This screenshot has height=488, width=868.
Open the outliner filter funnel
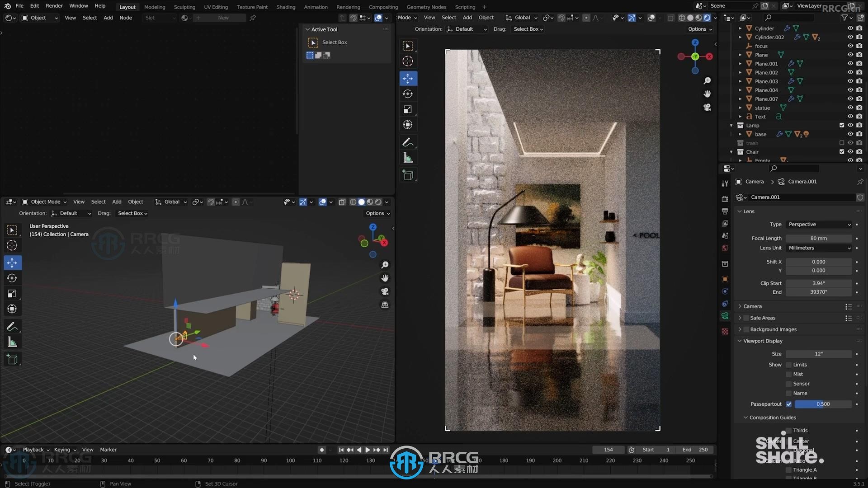point(844,18)
